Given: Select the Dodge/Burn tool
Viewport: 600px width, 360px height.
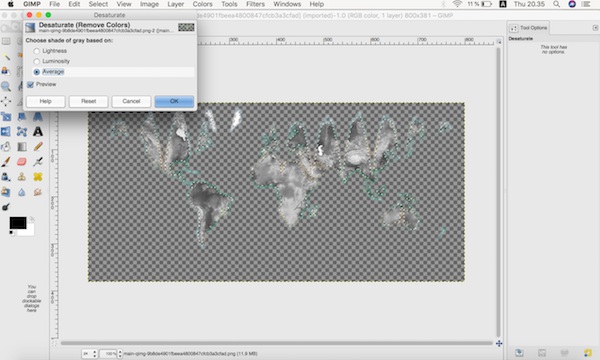Looking at the screenshot, I should click(6, 207).
